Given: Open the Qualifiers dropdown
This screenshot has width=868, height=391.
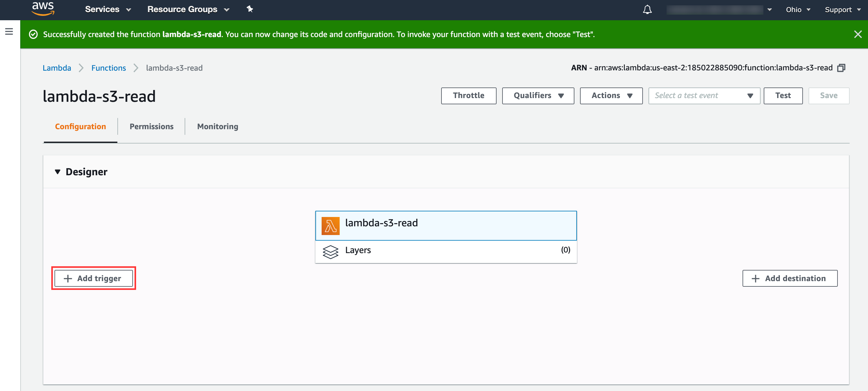Looking at the screenshot, I should 538,96.
